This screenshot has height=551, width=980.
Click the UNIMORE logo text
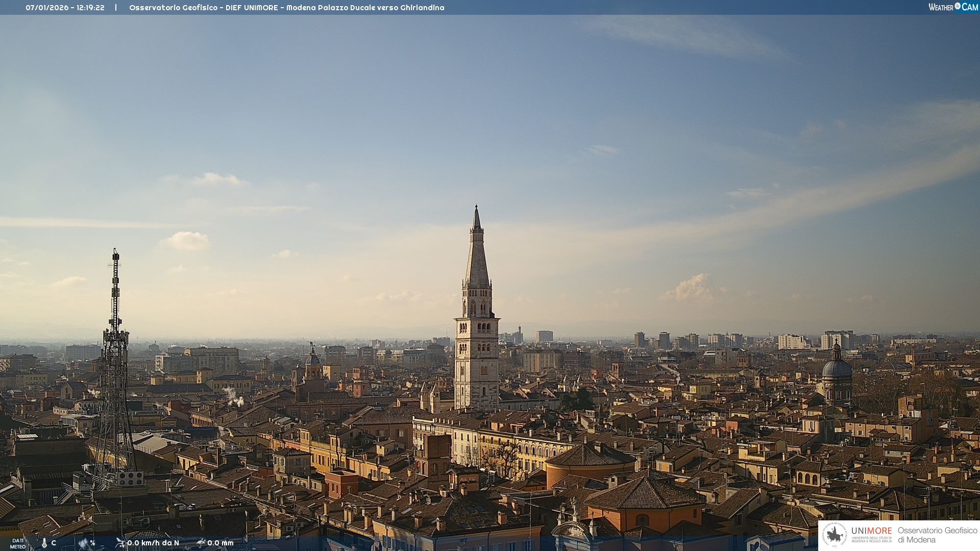click(871, 531)
